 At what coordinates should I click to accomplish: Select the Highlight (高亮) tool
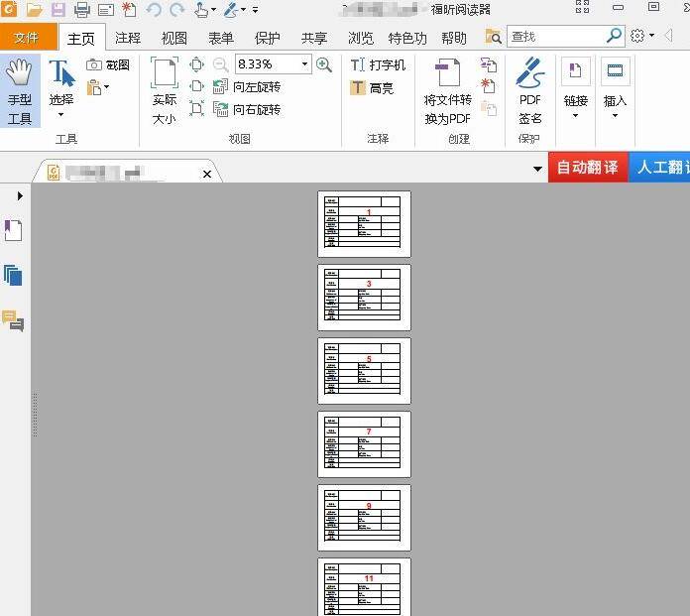click(x=372, y=88)
